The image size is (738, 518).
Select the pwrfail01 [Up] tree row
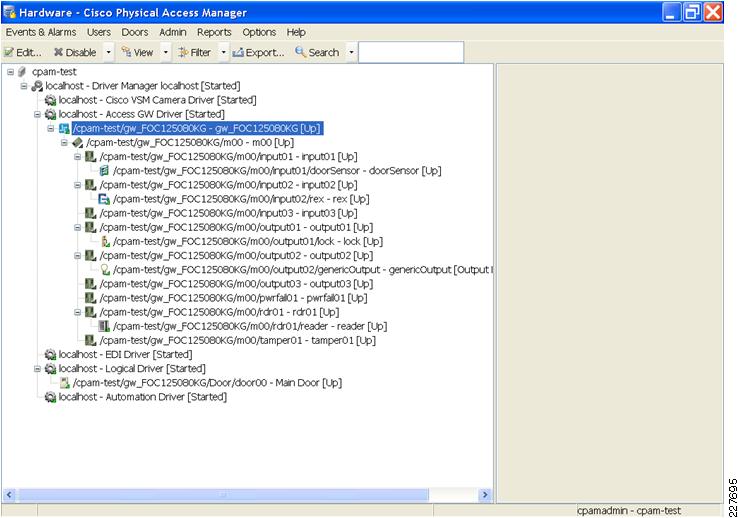tap(233, 298)
